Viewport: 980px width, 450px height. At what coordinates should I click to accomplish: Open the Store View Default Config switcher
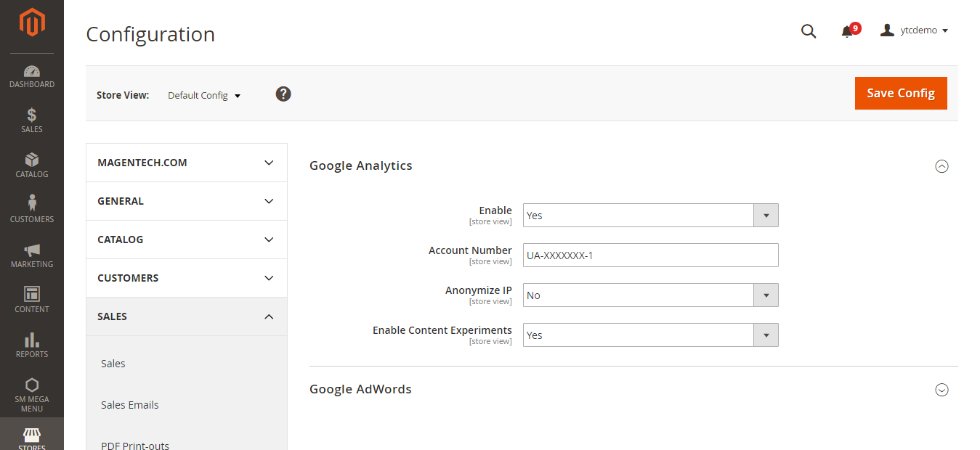(204, 95)
